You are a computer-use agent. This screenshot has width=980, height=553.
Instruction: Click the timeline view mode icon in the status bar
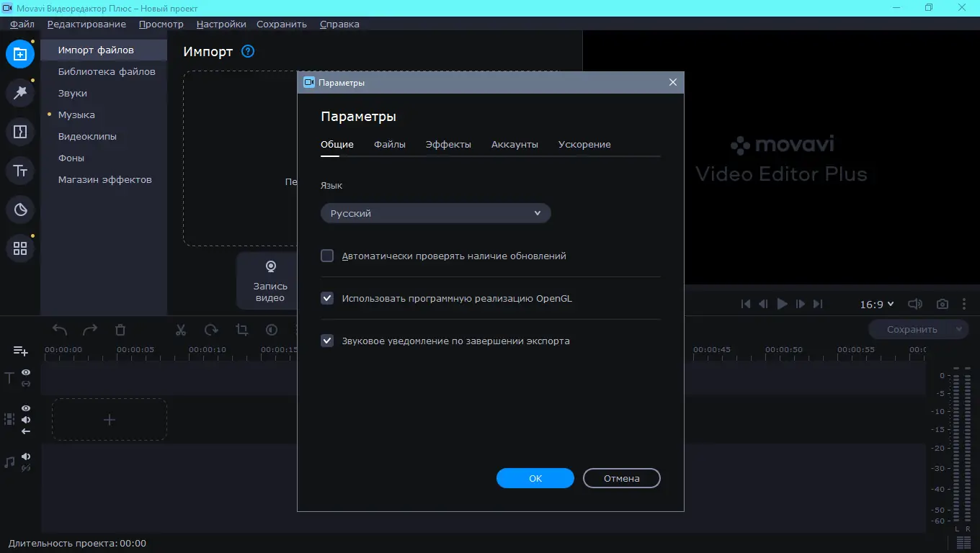coord(963,542)
